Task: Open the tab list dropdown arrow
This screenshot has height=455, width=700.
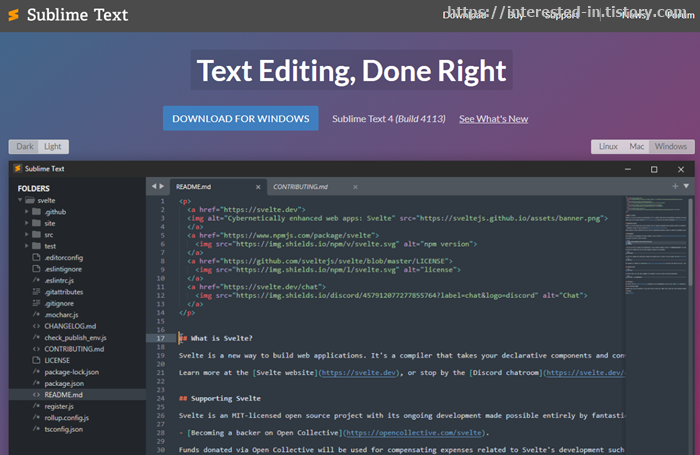Action: (686, 186)
